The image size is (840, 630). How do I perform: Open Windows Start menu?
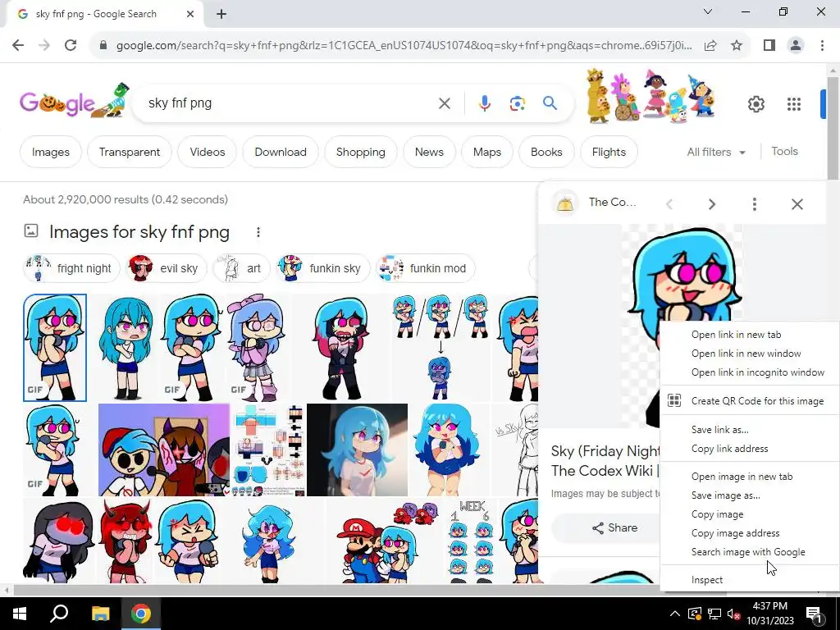click(x=20, y=614)
